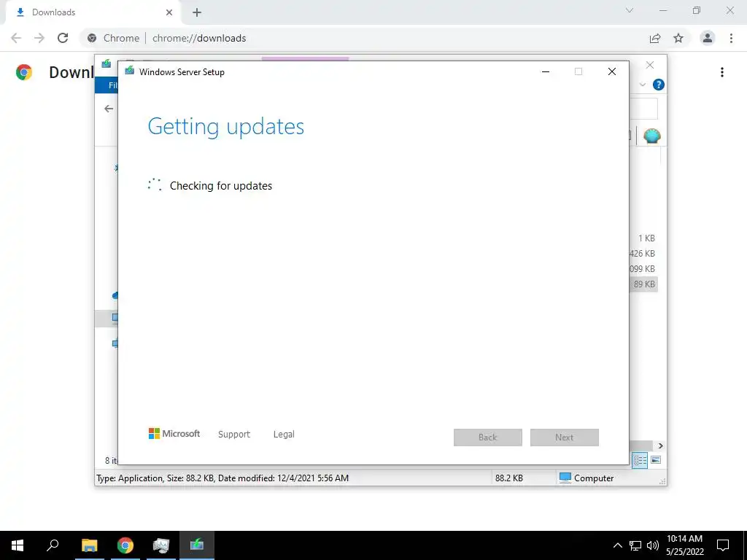The height and width of the screenshot is (560, 747).
Task: Open File Explorer help question mark icon
Action: point(659,85)
